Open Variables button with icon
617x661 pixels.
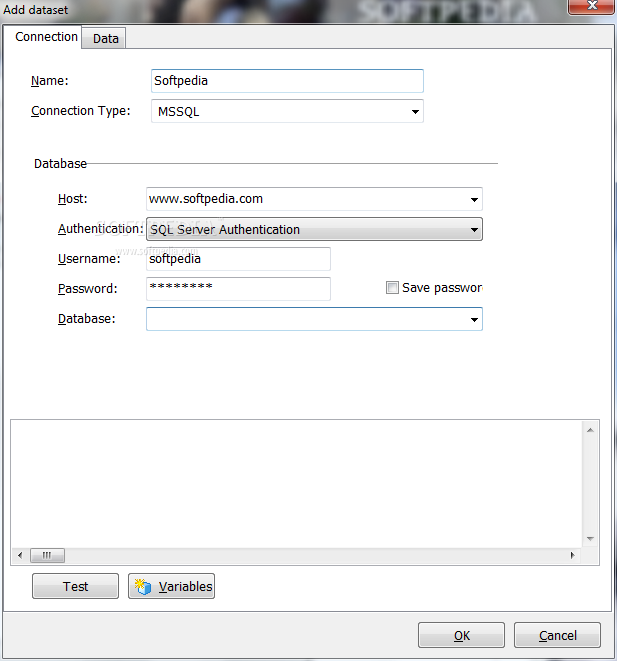(x=172, y=586)
